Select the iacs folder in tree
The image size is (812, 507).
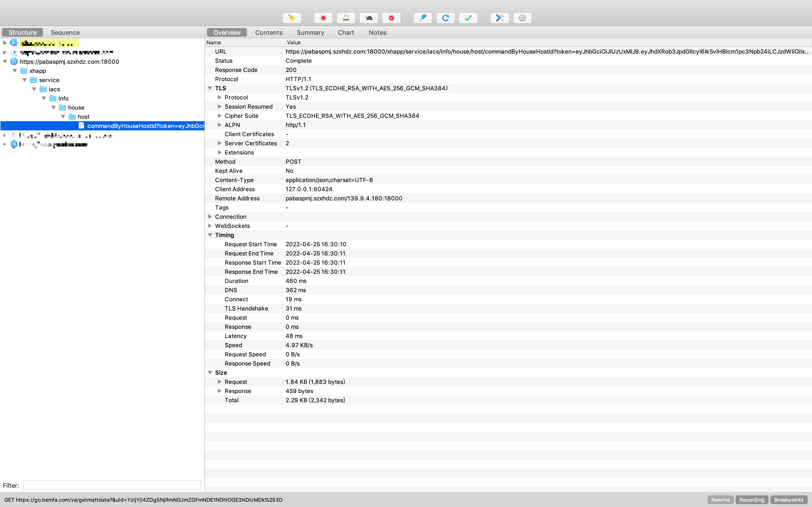54,89
